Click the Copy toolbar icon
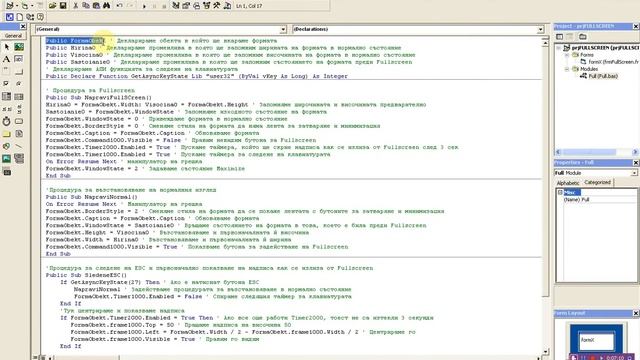640x360 pixels. (x=86, y=6)
